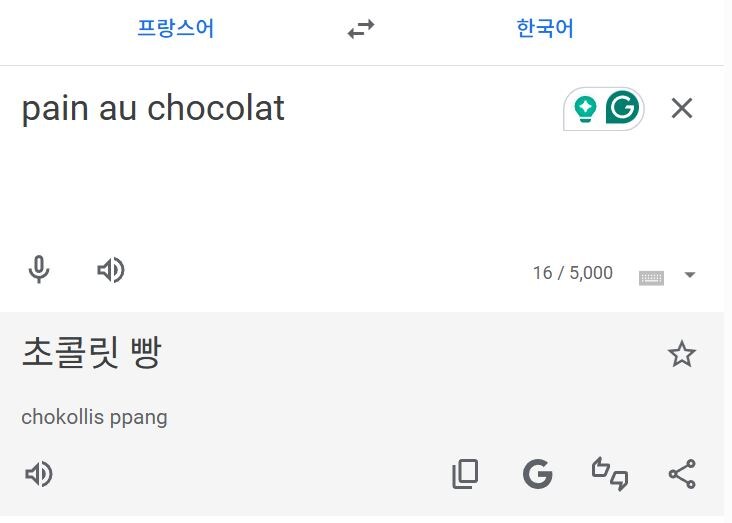This screenshot has width=732, height=523.
Task: Click into the 'pain au chocolat' input text
Action: [153, 108]
